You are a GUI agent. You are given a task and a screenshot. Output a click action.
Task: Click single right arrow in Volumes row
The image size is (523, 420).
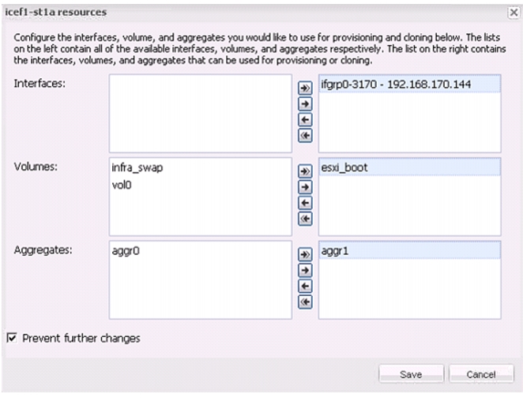[305, 187]
